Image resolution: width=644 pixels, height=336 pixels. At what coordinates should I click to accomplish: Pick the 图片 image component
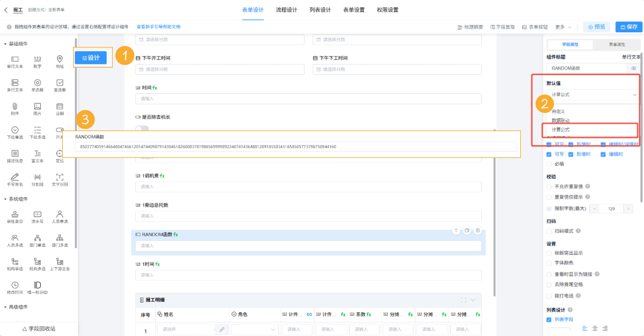pyautogui.click(x=37, y=109)
